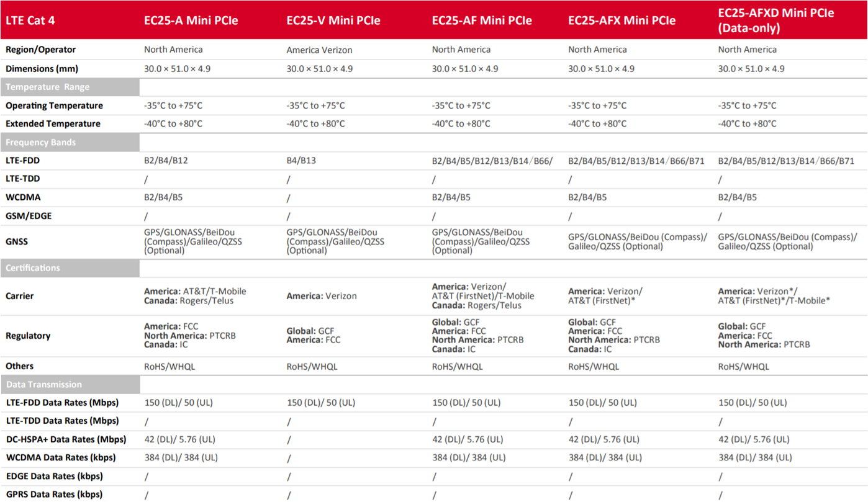This screenshot has height=502, width=868.
Task: Click the EC25-AF Mini PCIe header
Action: pyautogui.click(x=482, y=20)
